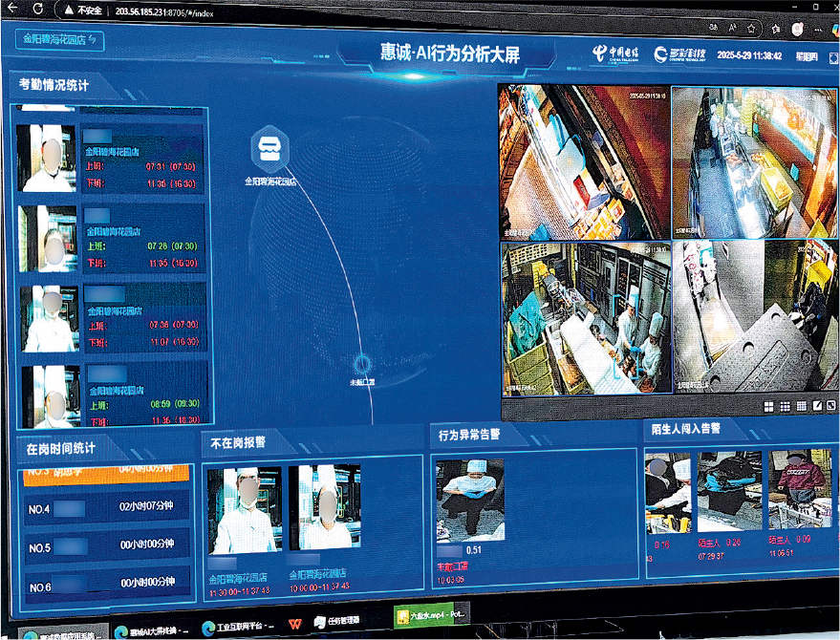Image resolution: width=840 pixels, height=640 pixels.
Task: Open the top-left camera feed
Action: click(x=582, y=160)
